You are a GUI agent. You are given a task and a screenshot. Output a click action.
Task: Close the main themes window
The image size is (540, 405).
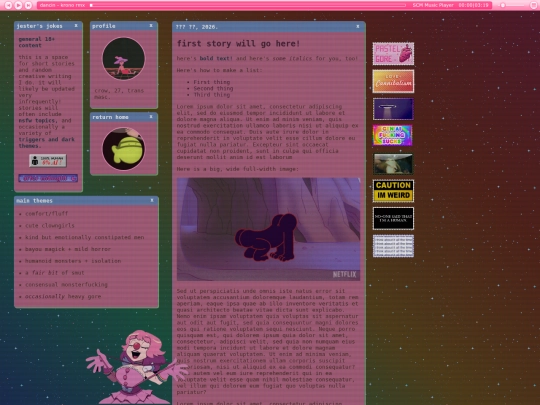[152, 200]
